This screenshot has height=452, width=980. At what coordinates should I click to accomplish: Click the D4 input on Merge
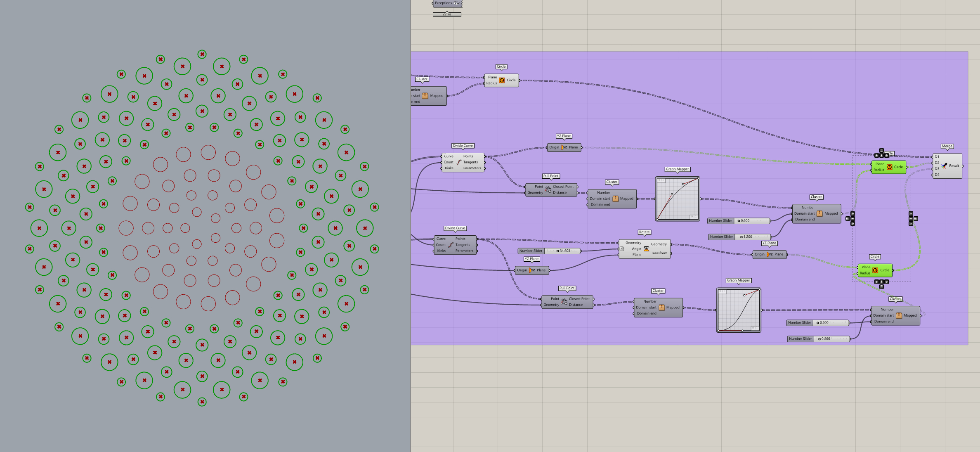click(x=937, y=175)
